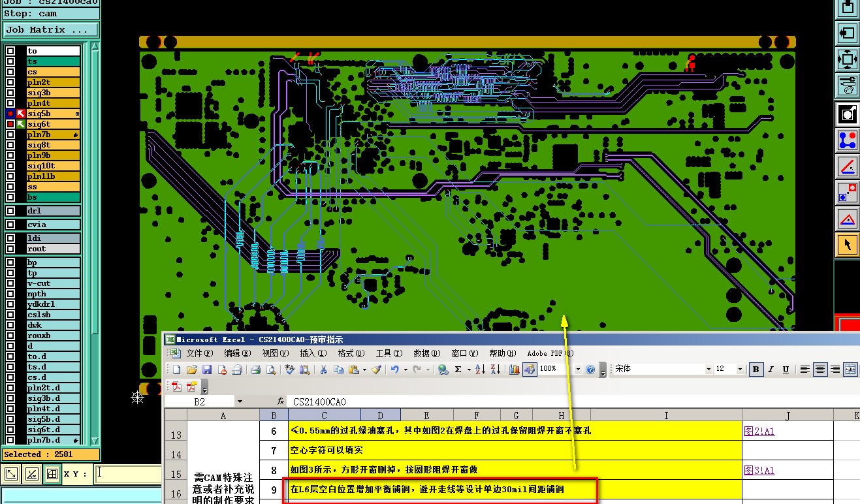Screen dimensions: 860x504
Task: Click Print Preview icon in Excel toolbar
Action: [271, 370]
